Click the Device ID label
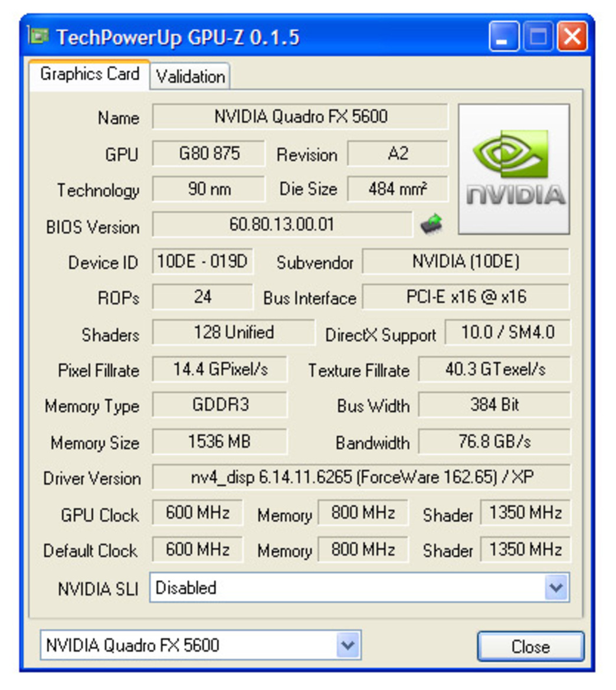 (x=103, y=263)
